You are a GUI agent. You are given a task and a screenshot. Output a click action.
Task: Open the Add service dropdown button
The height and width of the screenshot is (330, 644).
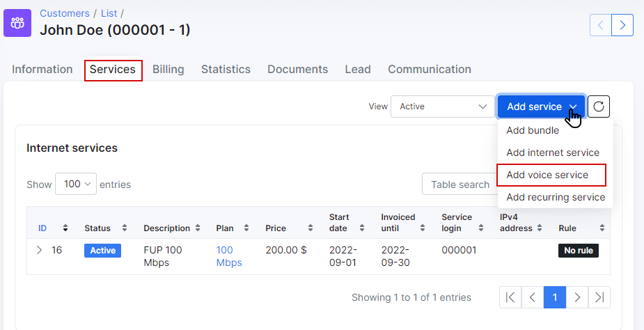tap(542, 107)
